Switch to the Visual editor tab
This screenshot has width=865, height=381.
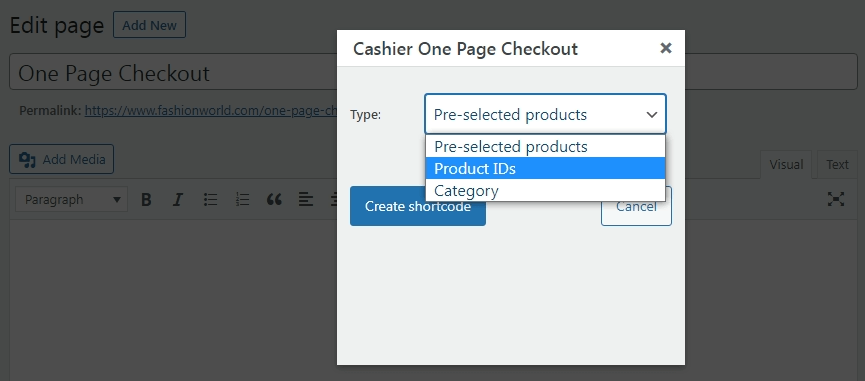[786, 164]
